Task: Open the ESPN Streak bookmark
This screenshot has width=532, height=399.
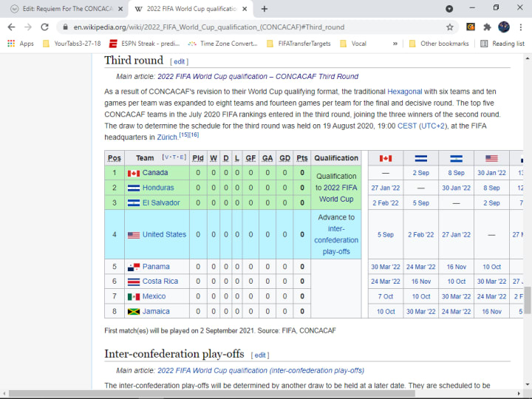Action: (145, 44)
